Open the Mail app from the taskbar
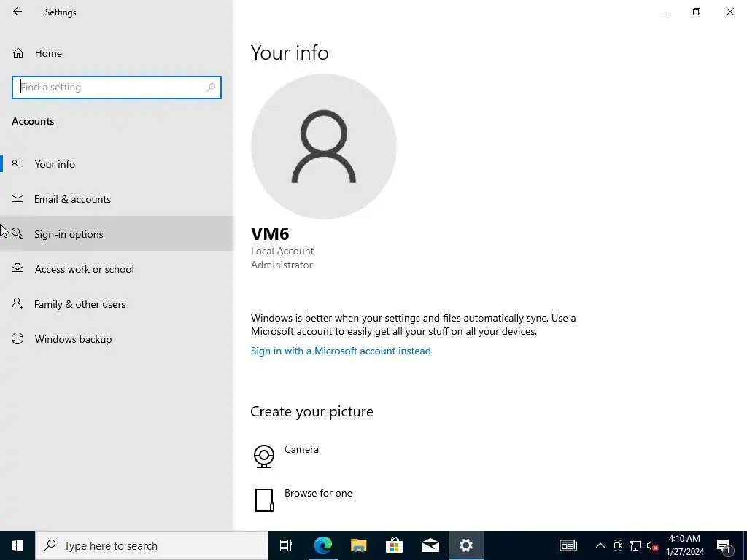The image size is (747, 560). click(430, 545)
